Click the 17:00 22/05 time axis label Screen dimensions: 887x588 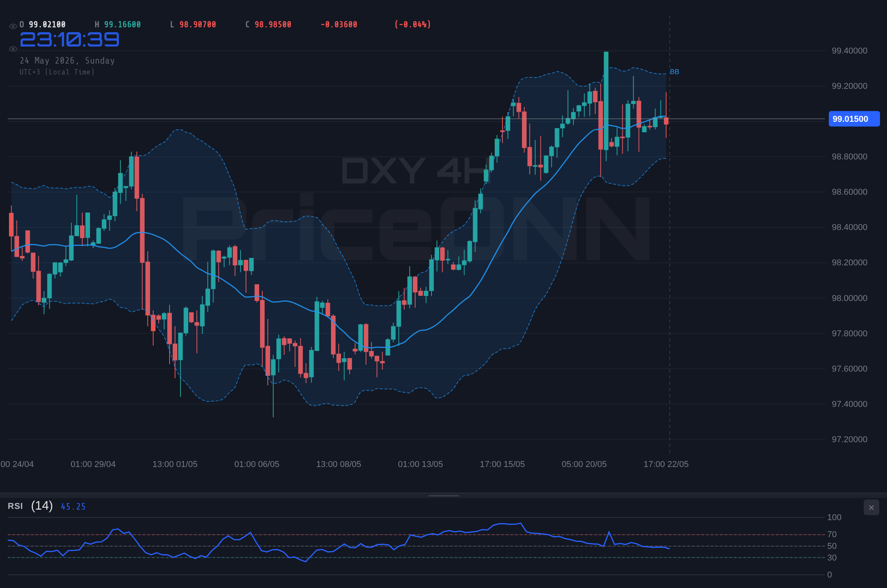click(x=666, y=464)
